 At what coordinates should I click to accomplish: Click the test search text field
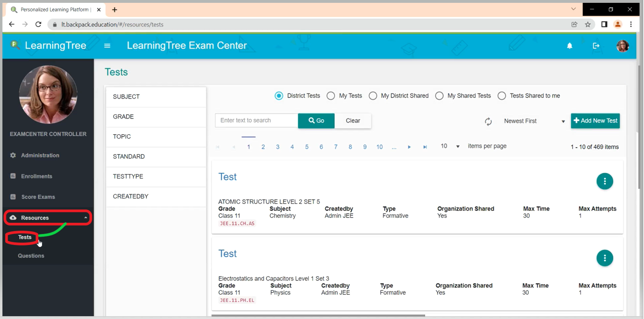click(x=256, y=120)
